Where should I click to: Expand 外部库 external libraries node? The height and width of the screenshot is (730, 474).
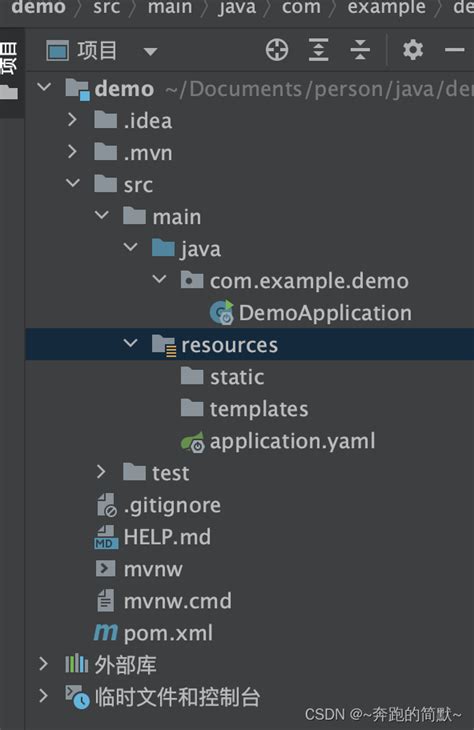tap(43, 664)
